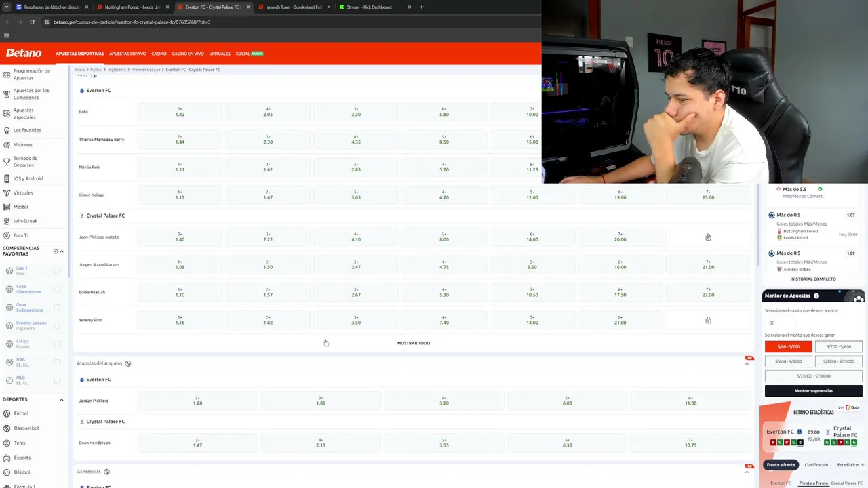Open Los favoritos sidebar icon
Screen dimensions: 868x488
pos(7,130)
